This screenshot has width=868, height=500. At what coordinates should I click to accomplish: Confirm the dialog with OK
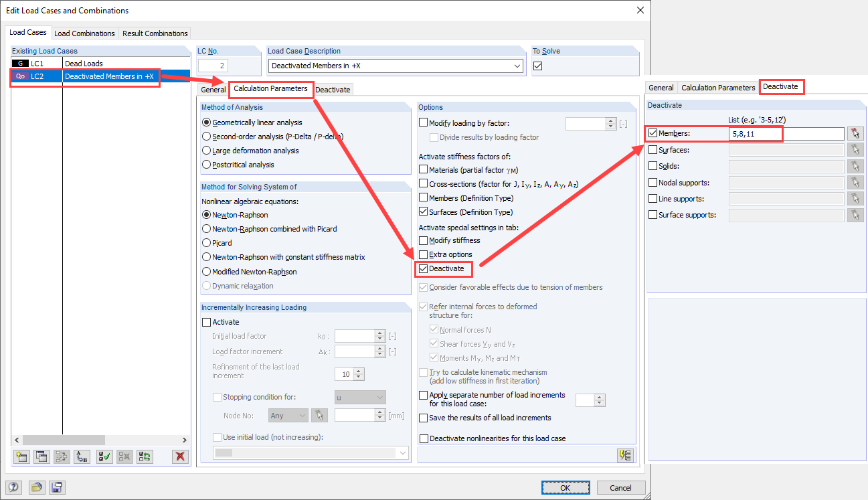(566, 487)
